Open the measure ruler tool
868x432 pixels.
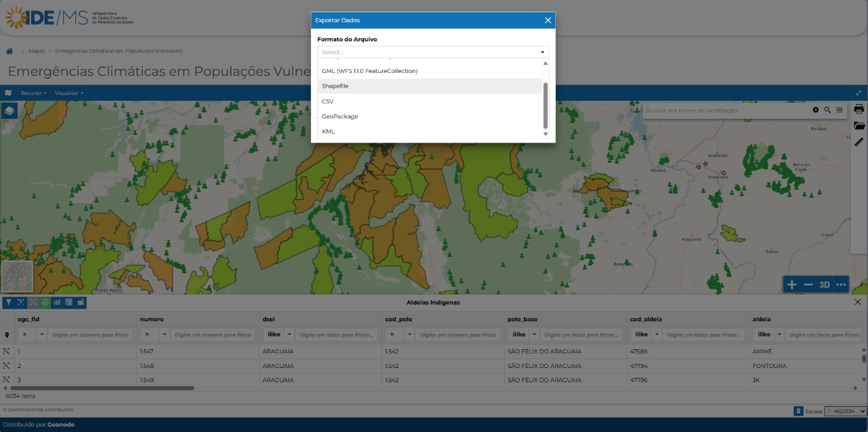coord(859,143)
